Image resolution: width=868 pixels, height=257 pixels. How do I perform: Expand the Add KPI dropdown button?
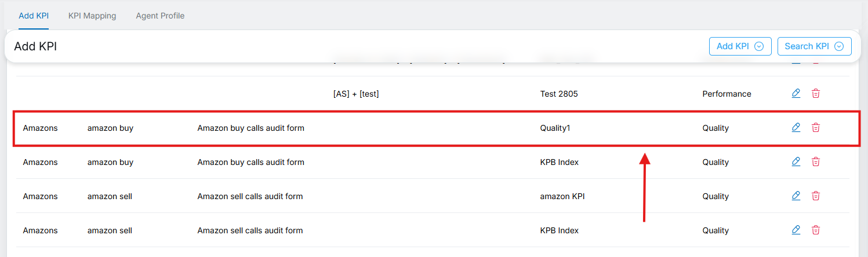[x=740, y=46]
